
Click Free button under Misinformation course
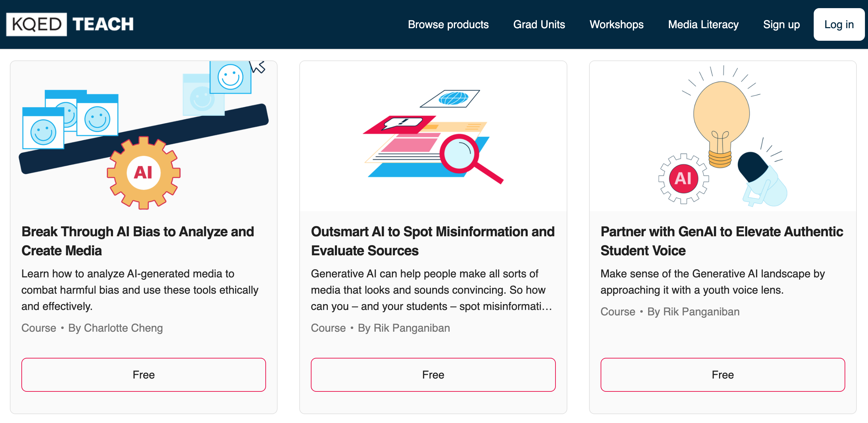pyautogui.click(x=433, y=375)
